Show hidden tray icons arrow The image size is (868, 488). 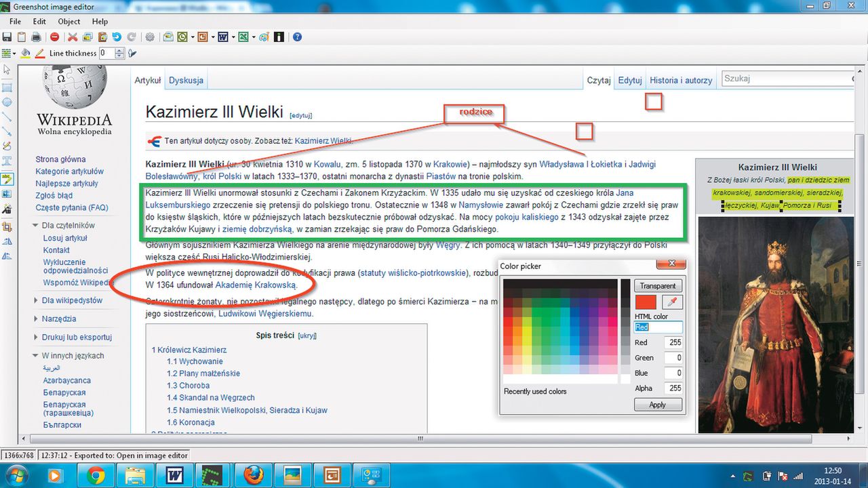coord(734,475)
